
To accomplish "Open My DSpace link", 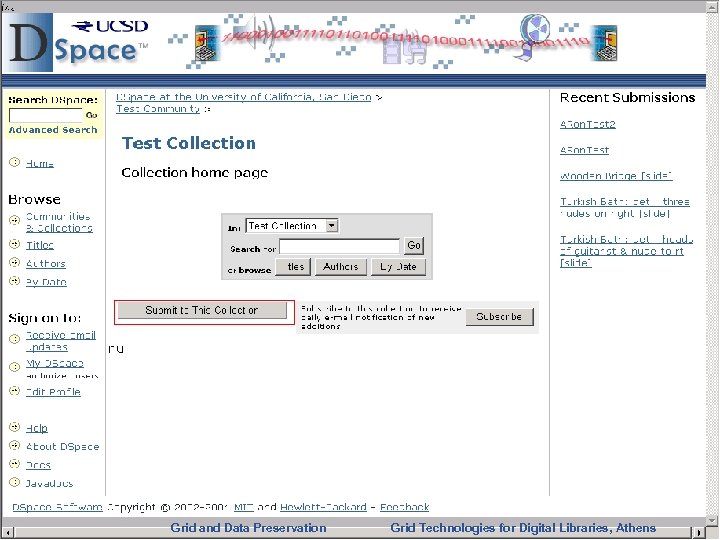I will (x=55, y=363).
